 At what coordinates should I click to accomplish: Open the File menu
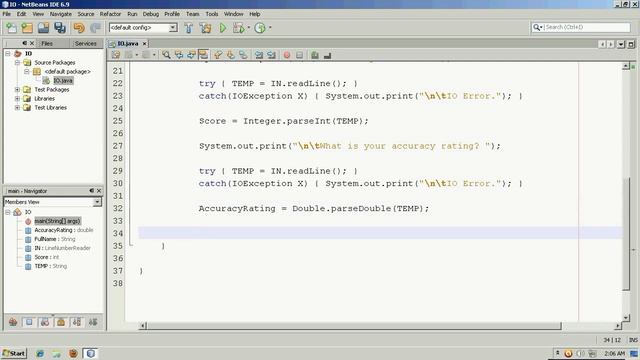[x=7, y=14]
